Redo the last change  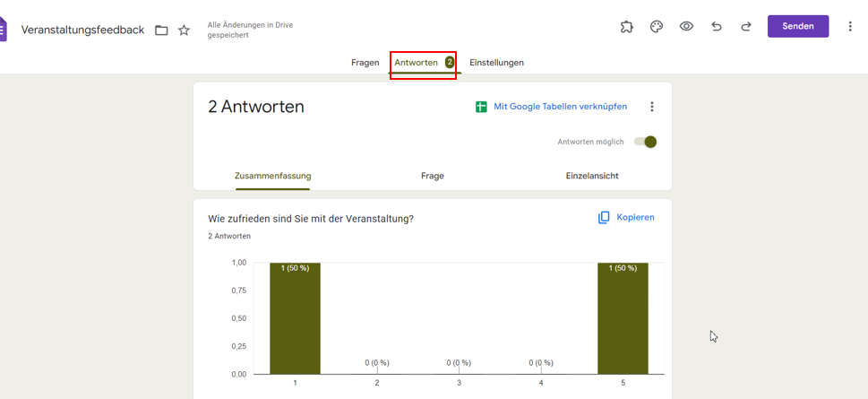746,27
